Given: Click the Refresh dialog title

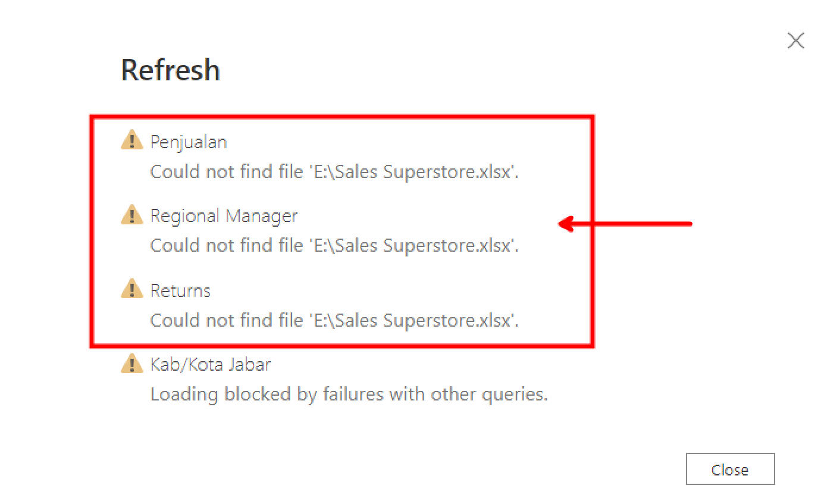Looking at the screenshot, I should (x=171, y=70).
